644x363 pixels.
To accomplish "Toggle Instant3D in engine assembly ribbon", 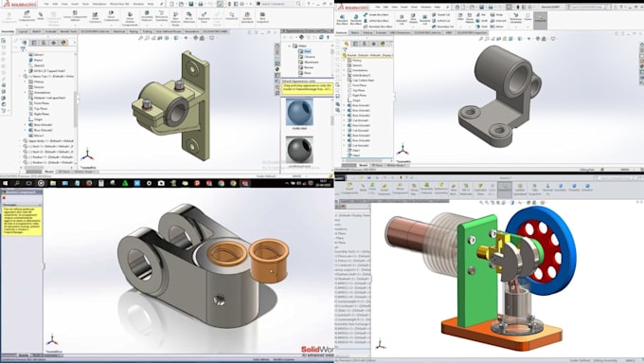I will (505, 190).
